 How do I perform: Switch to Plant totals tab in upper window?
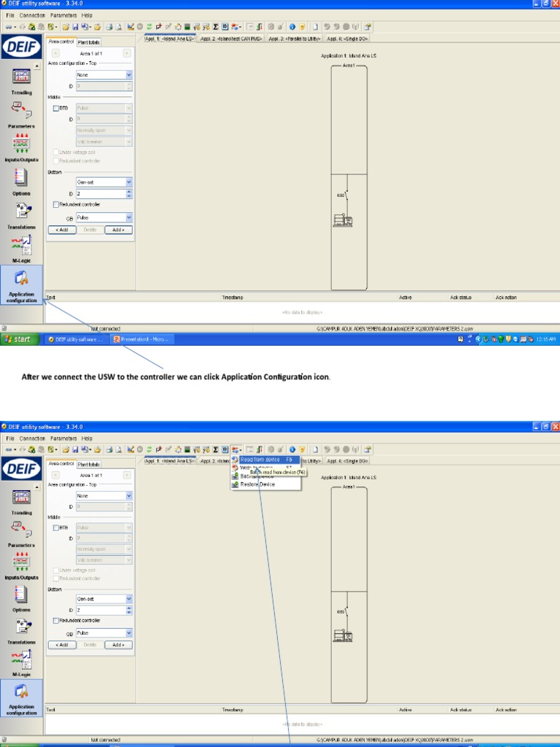pyautogui.click(x=88, y=42)
